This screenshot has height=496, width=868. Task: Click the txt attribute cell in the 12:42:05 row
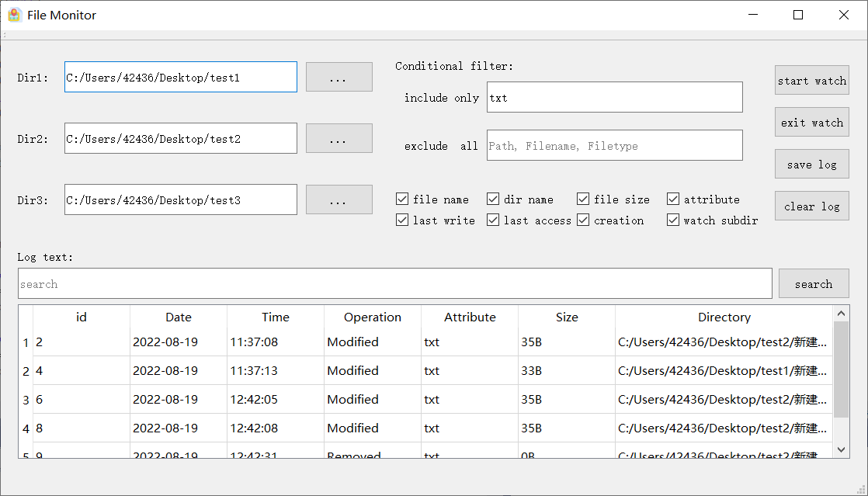(x=470, y=400)
